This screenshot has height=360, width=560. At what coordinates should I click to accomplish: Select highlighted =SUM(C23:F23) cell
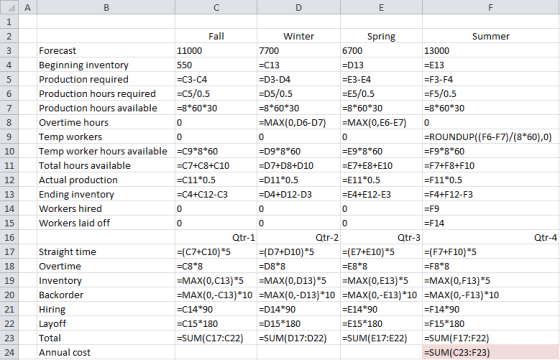pos(491,352)
